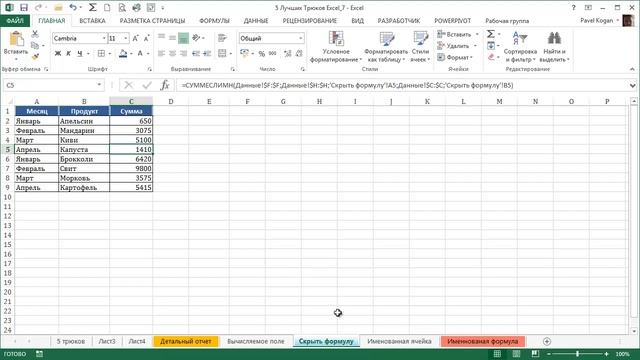Increase font size with the large A button

136,38
